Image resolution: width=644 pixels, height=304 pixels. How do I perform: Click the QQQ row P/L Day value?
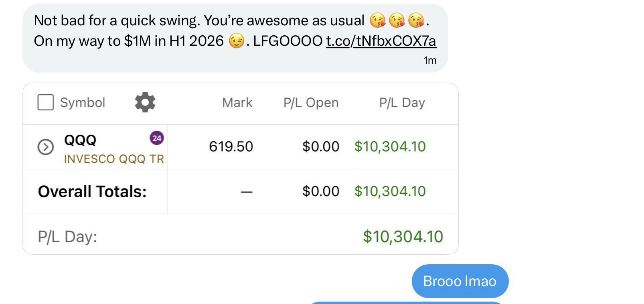tap(390, 147)
